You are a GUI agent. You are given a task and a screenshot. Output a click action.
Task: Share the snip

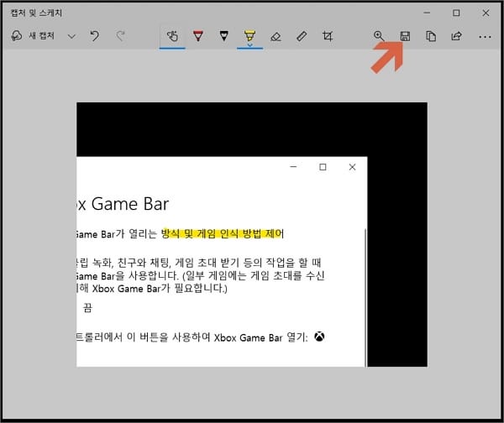tap(456, 36)
